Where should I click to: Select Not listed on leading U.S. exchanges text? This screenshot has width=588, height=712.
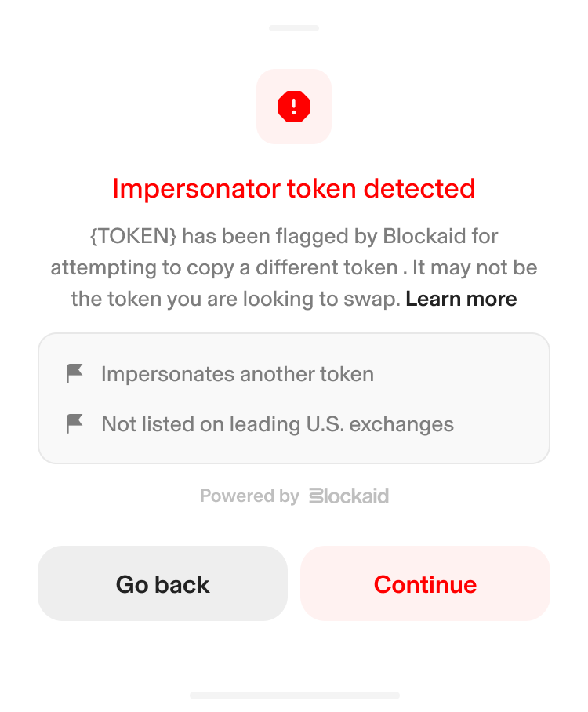coord(278,424)
